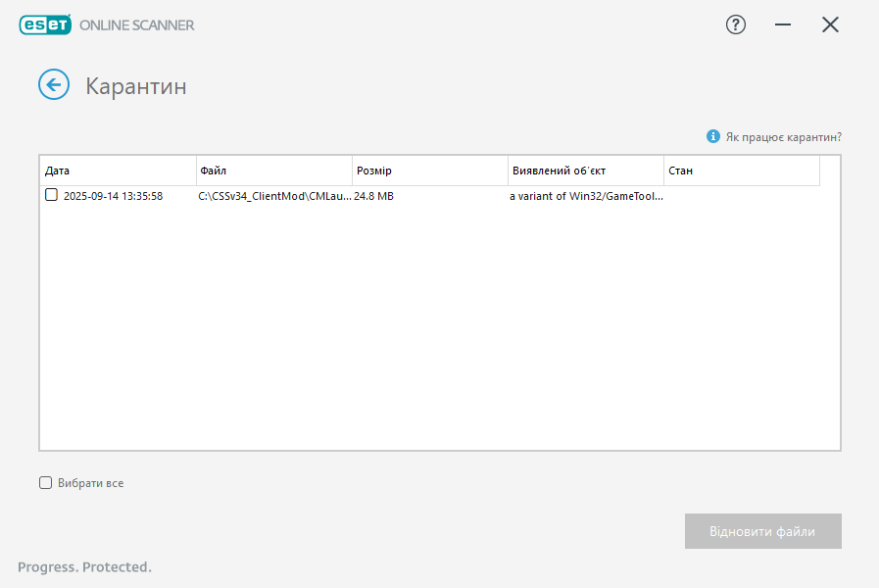
Task: Enable the Вибрати все checkbox
Action: pyautogui.click(x=45, y=483)
